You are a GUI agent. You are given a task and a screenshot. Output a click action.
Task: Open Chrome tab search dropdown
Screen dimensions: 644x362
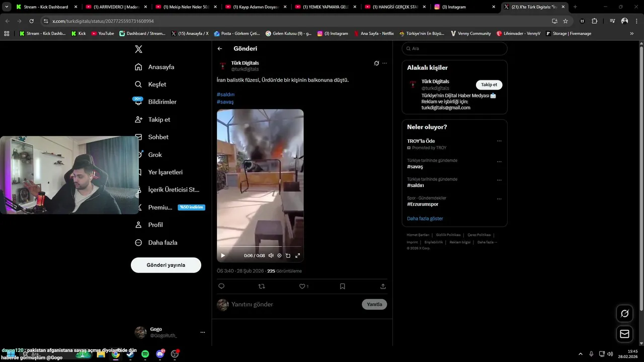pos(7,7)
